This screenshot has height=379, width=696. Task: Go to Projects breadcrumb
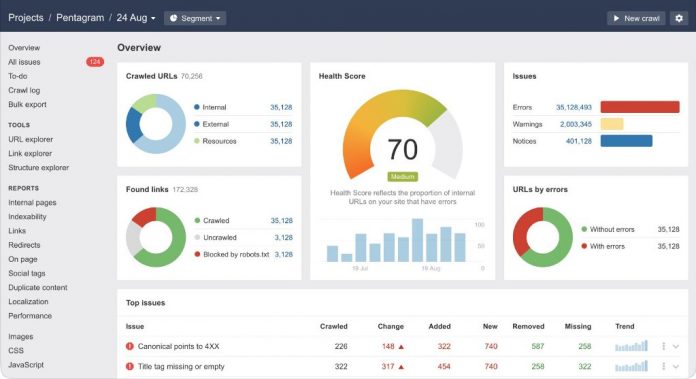(x=26, y=18)
